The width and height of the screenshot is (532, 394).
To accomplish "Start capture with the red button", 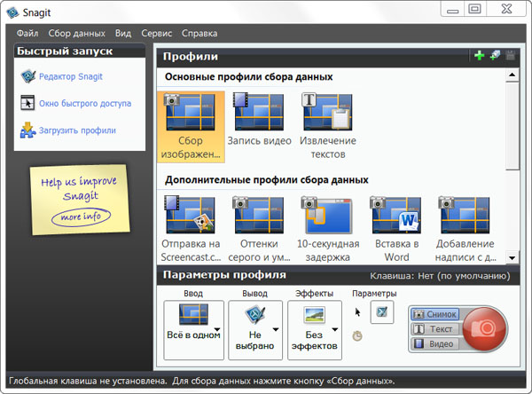I will click(484, 328).
